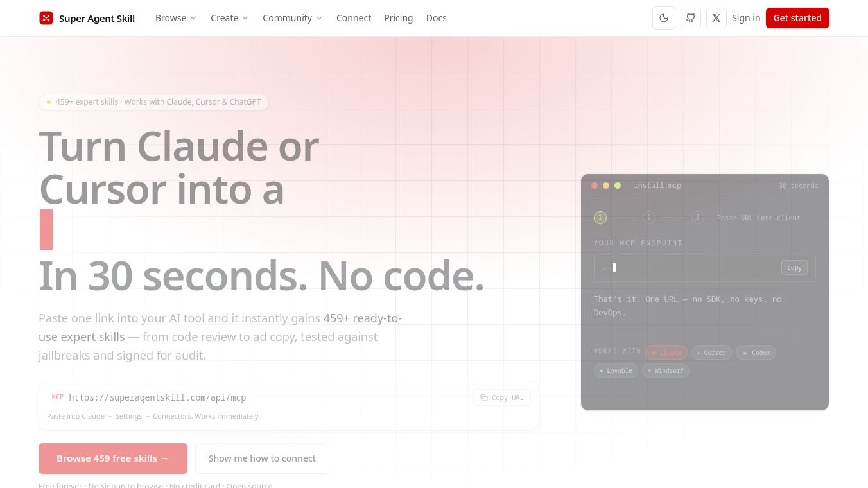Open the X (Twitter) profile icon
Viewport: 868px width, 488px height.
(716, 18)
